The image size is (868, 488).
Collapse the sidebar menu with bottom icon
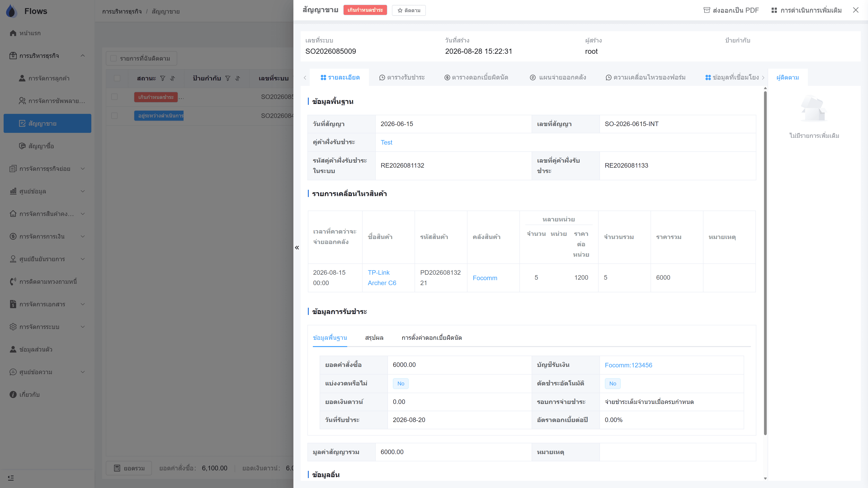click(11, 478)
